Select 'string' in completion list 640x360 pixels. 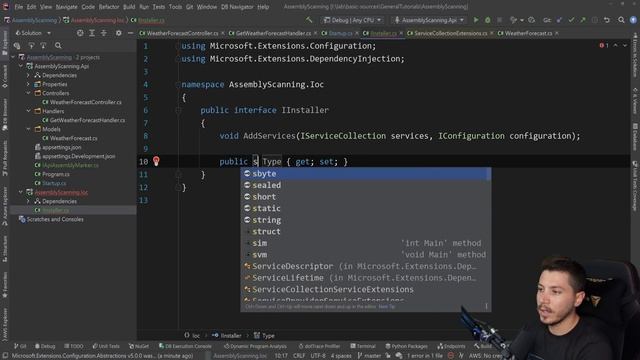coord(366,220)
